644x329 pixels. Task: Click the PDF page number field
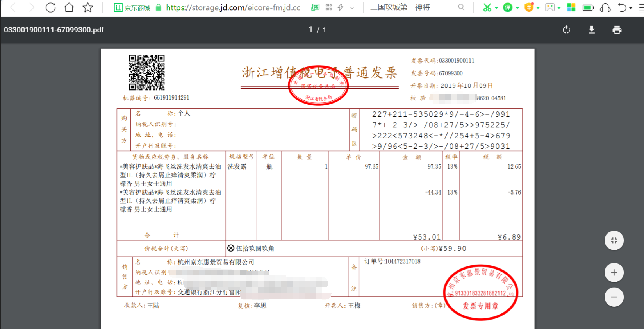[x=310, y=30]
